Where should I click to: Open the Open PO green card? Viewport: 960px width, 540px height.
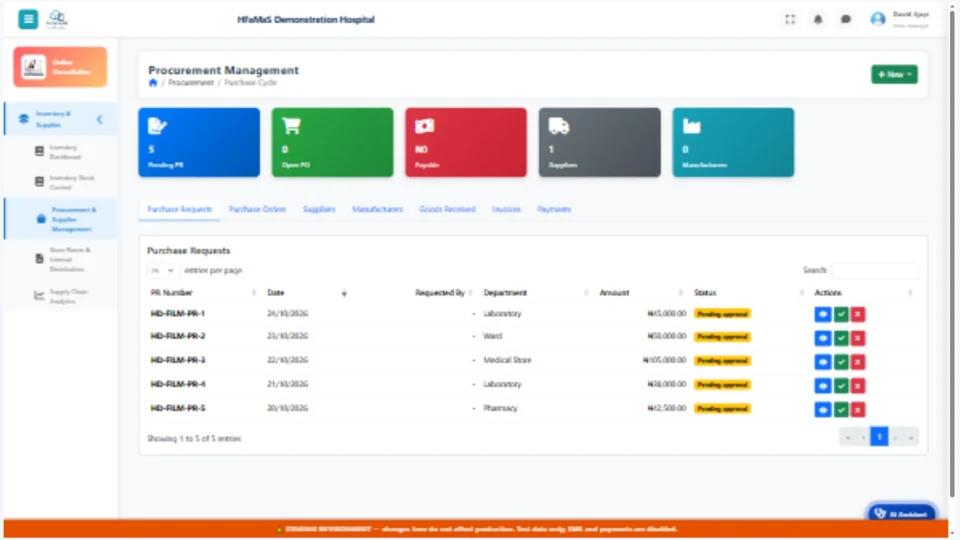332,142
